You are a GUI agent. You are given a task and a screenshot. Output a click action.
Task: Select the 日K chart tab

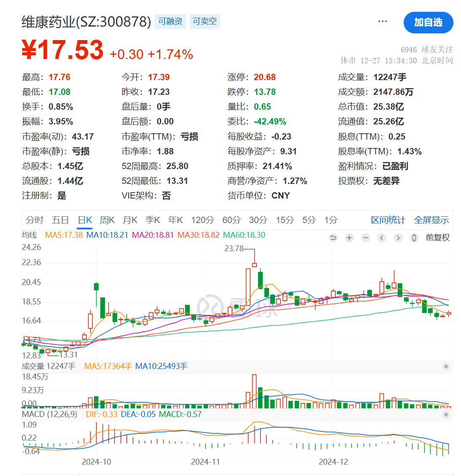85,220
